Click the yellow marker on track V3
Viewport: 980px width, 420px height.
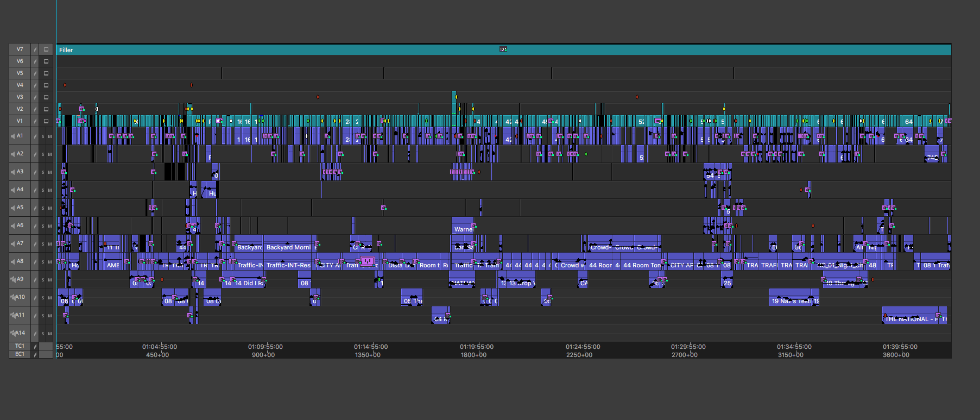(x=456, y=97)
